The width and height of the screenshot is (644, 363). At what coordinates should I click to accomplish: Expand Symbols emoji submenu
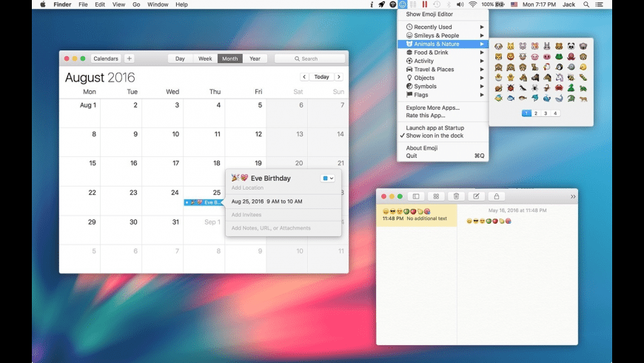click(443, 87)
